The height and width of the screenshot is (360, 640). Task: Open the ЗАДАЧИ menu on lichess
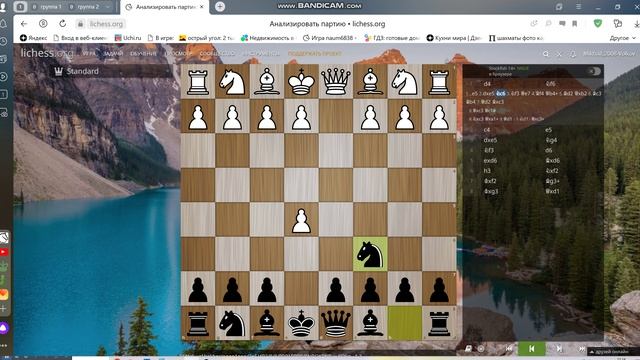tap(113, 53)
